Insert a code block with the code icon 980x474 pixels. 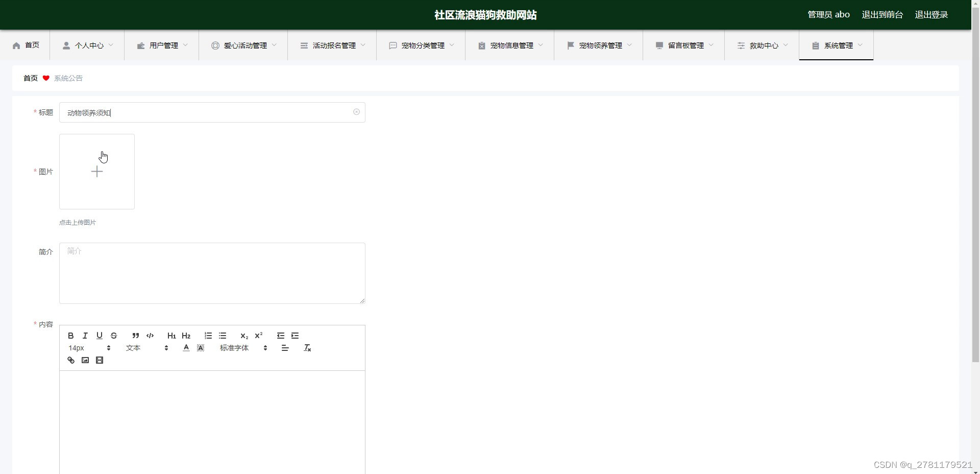point(150,336)
